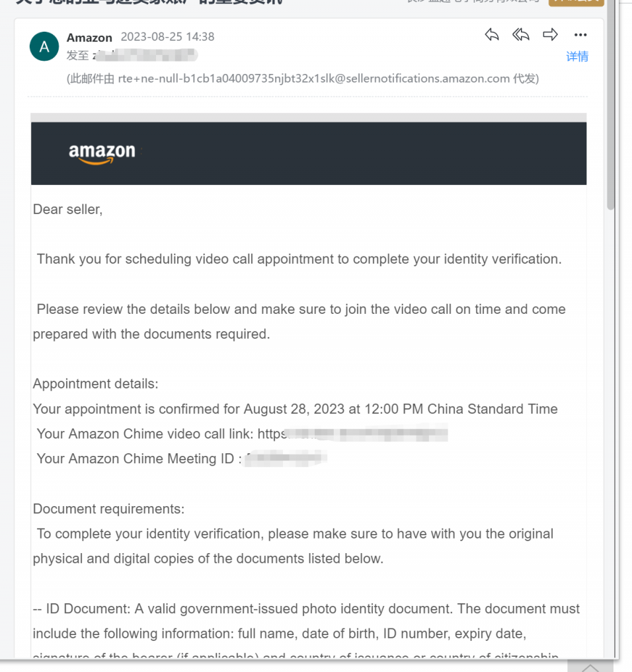Reply to the Amazon email
The width and height of the screenshot is (632, 672).
492,34
